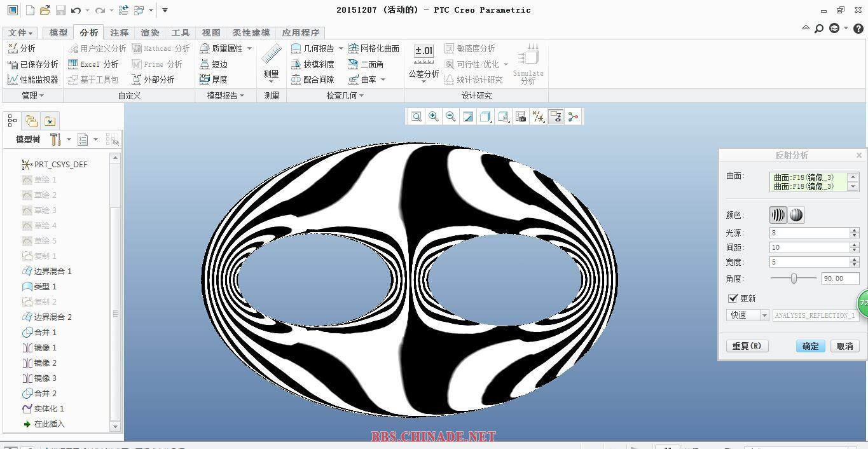Click 确定 to confirm reflection analysis
Viewport: 868px width, 449px height.
click(x=811, y=346)
